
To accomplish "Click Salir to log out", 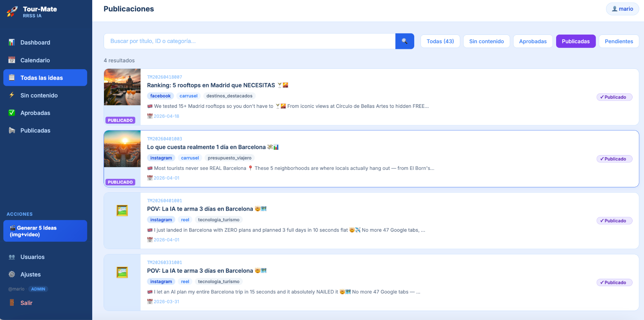I will click(26, 303).
